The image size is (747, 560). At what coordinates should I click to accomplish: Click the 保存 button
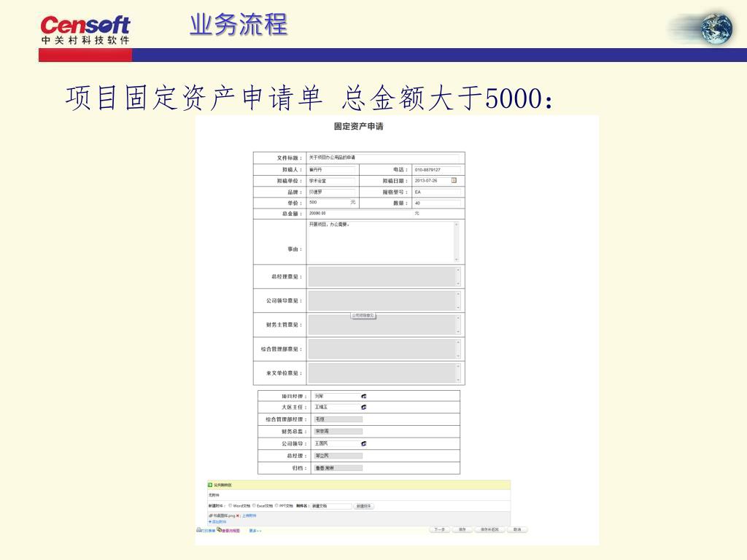(462, 529)
